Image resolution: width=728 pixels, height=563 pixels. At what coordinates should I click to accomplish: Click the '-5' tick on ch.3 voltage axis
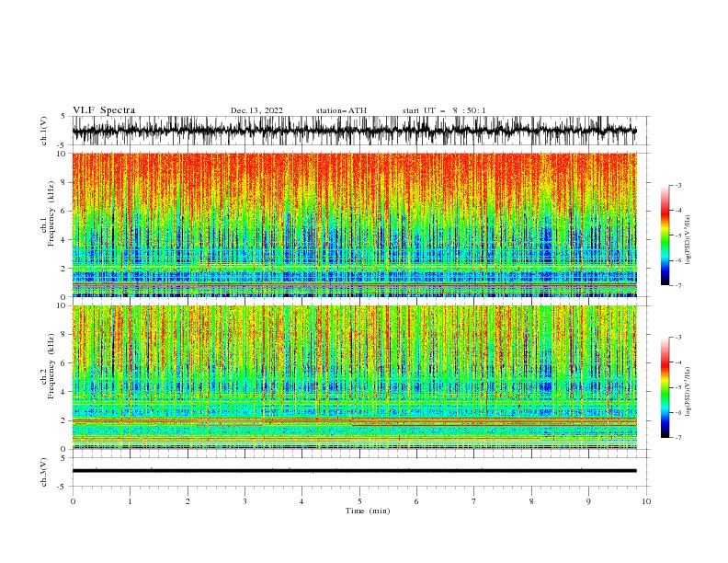63,487
